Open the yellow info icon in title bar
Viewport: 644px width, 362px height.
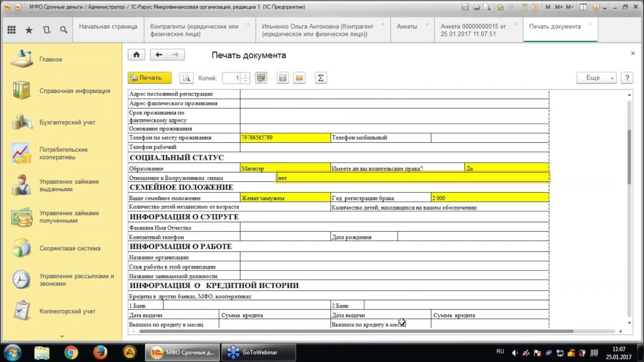[x=596, y=7]
